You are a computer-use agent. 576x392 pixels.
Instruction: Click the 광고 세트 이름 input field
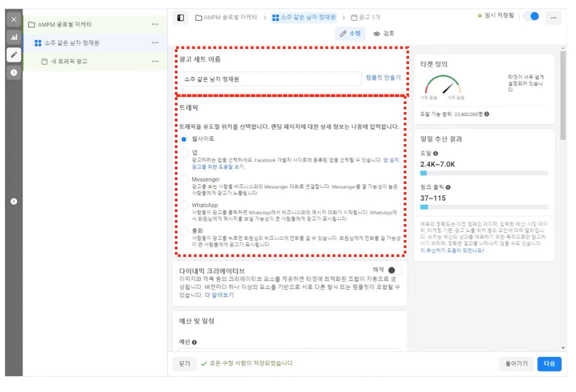coord(270,79)
